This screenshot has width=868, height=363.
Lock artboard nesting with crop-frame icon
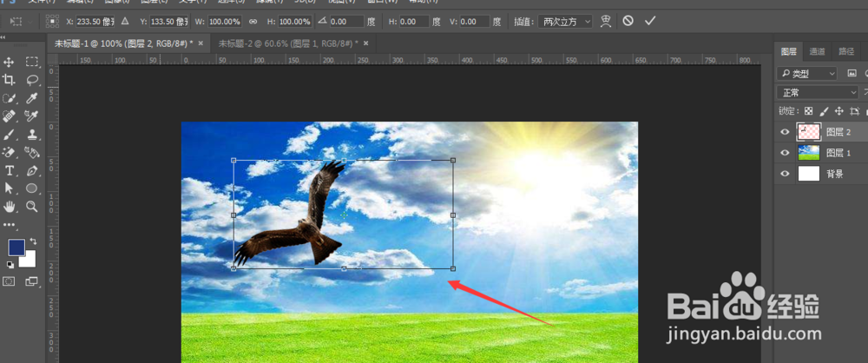[x=855, y=111]
